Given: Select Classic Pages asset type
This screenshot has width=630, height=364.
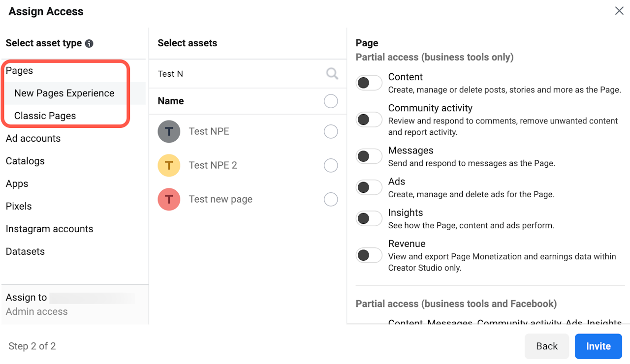Looking at the screenshot, I should (45, 116).
